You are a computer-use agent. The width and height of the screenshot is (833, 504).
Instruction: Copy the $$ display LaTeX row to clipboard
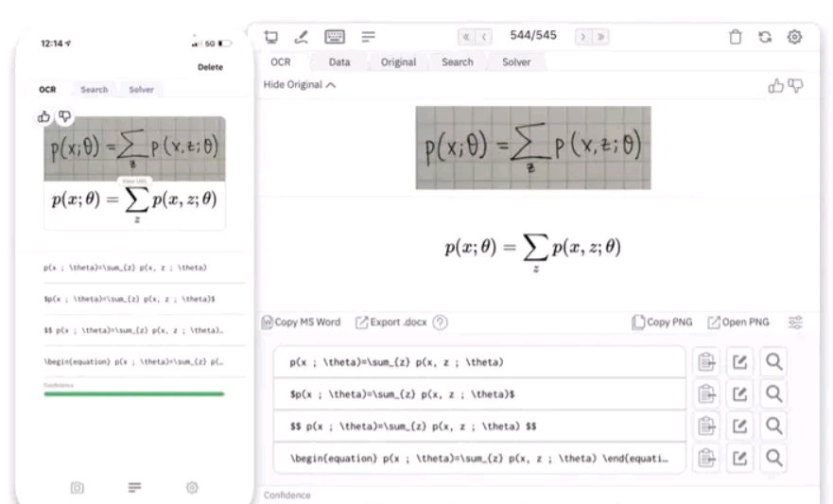point(706,426)
